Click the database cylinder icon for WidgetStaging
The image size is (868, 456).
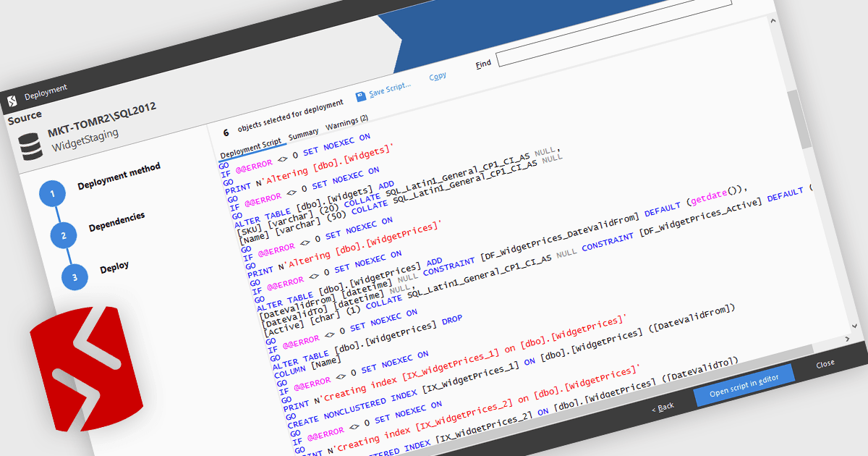32,147
